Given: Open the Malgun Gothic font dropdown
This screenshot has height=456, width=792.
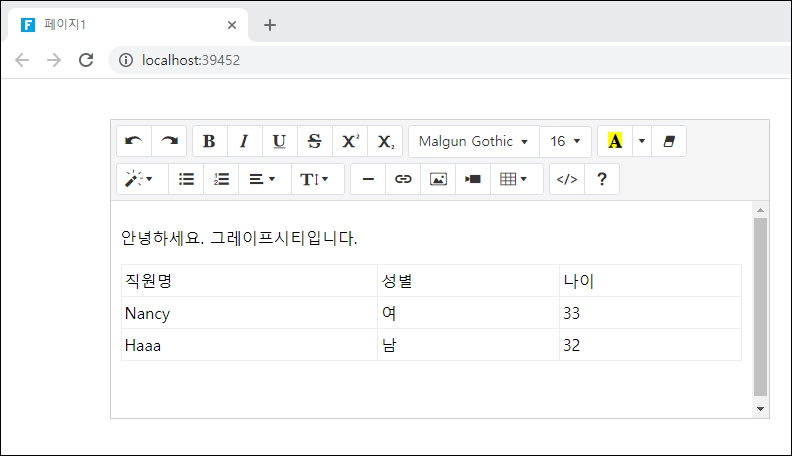Looking at the screenshot, I should tap(473, 141).
